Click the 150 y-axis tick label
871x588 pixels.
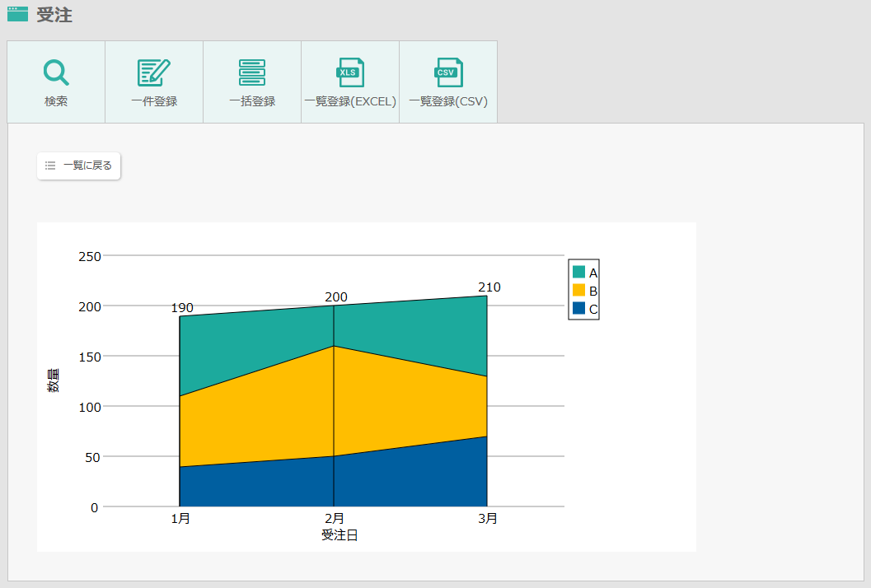point(90,357)
